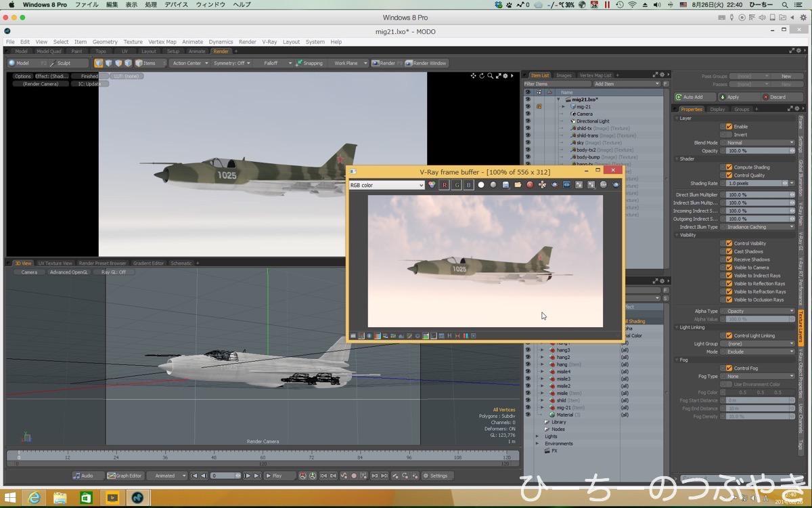Click the Opacity 100% slider field

(757, 150)
